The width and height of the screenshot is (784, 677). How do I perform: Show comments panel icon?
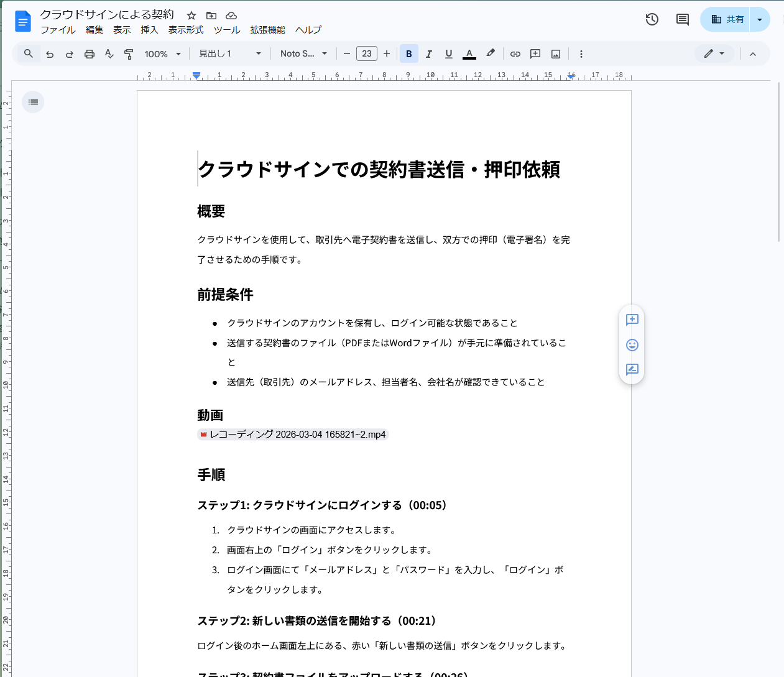(x=683, y=19)
